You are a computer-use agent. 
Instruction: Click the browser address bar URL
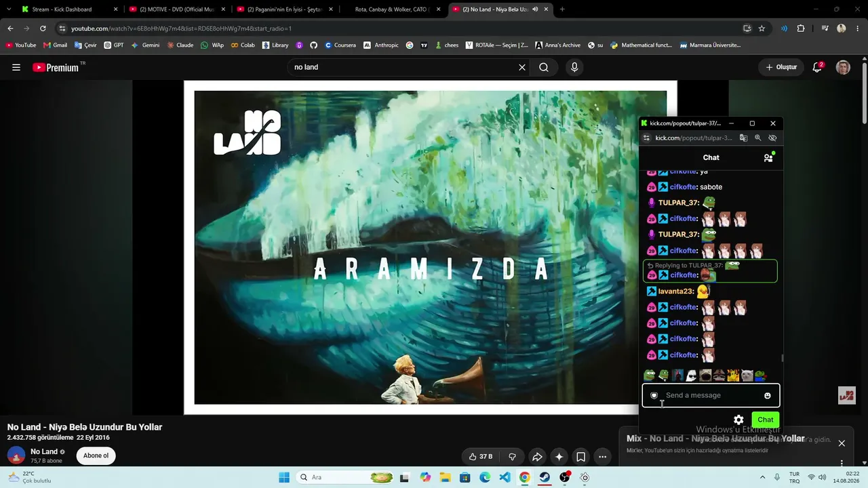(181, 28)
